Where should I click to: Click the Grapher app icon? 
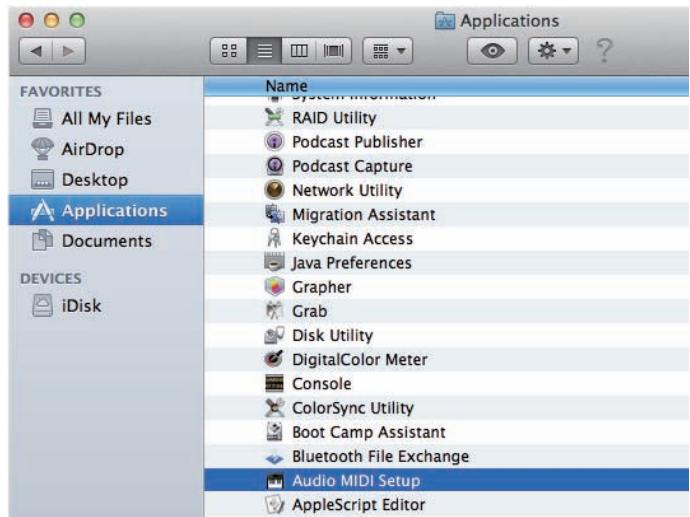point(274,287)
